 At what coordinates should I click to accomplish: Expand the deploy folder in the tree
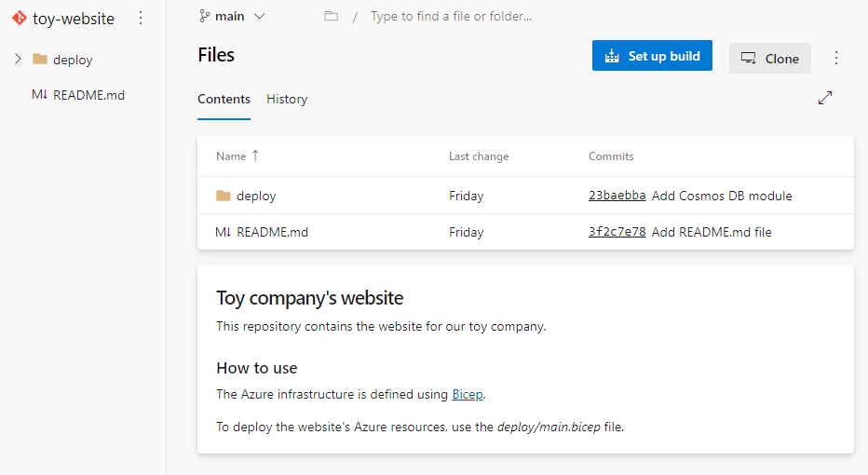(18, 59)
